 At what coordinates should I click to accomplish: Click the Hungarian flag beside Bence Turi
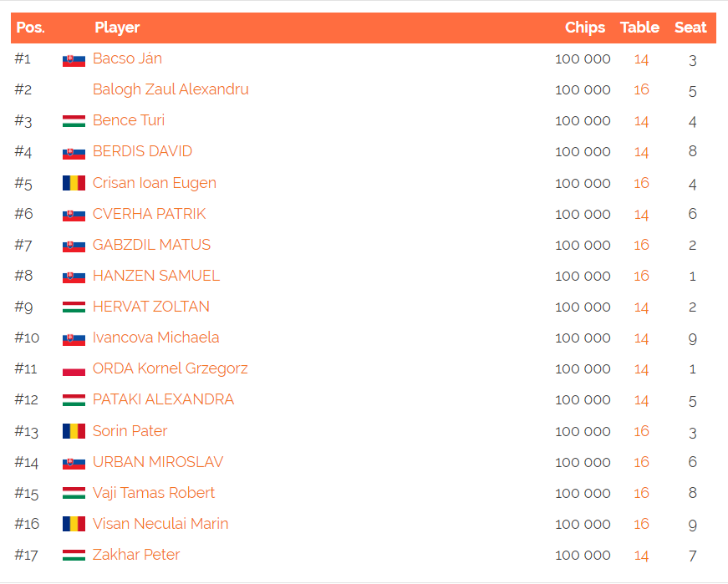(x=74, y=121)
